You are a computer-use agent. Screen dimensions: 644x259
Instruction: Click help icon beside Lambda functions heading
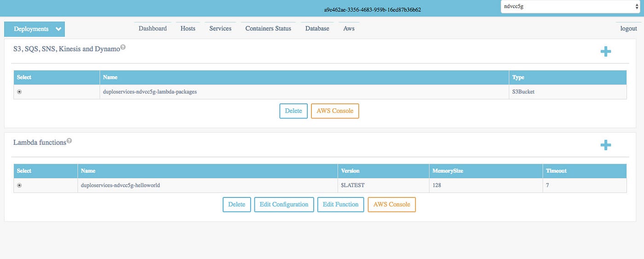tap(69, 141)
